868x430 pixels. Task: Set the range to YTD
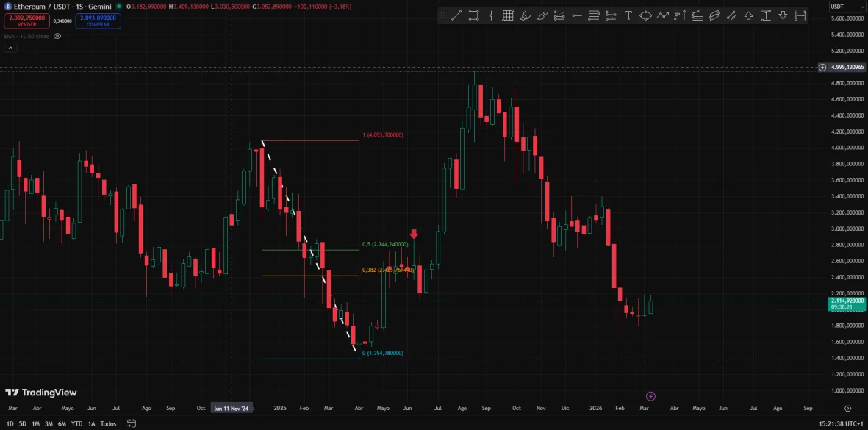pyautogui.click(x=77, y=423)
